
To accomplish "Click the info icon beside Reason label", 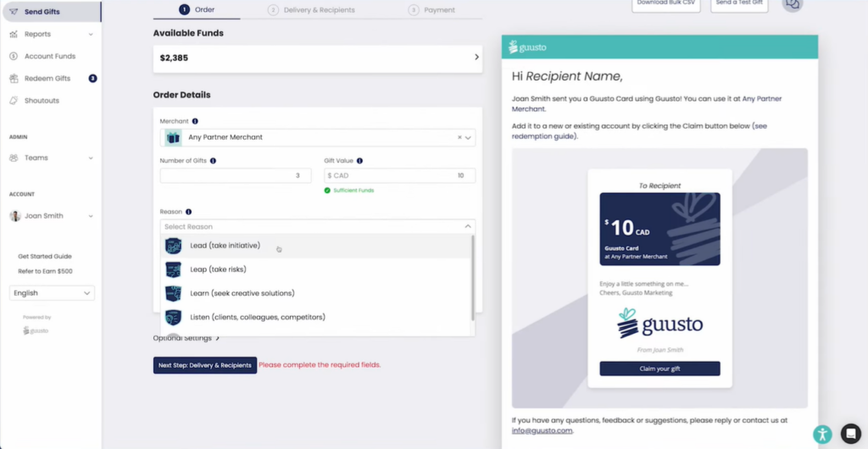I will [x=189, y=212].
